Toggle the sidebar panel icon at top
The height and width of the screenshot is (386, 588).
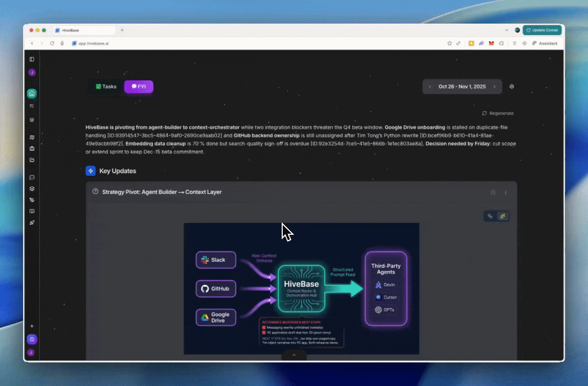pyautogui.click(x=32, y=59)
